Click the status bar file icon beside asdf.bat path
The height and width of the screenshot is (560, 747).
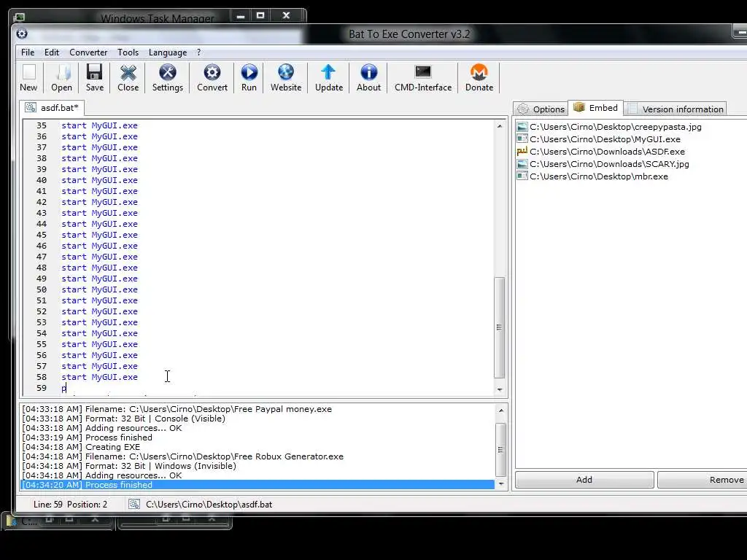pos(134,505)
